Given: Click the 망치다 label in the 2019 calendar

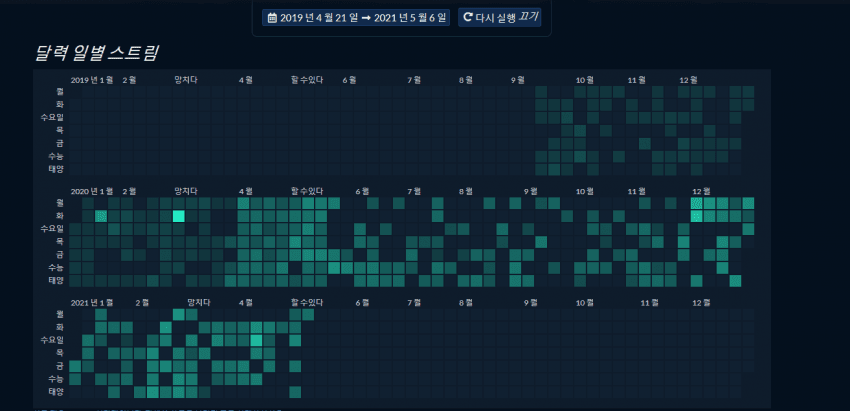Looking at the screenshot, I should (185, 80).
